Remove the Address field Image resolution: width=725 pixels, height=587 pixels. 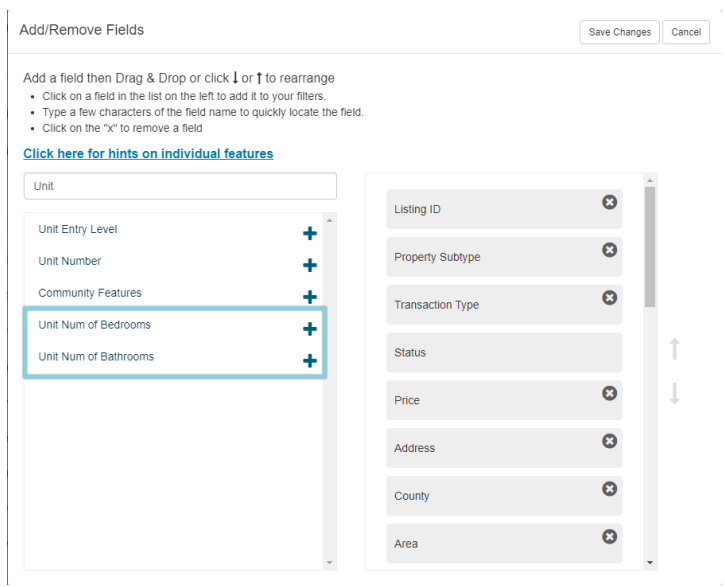click(609, 441)
